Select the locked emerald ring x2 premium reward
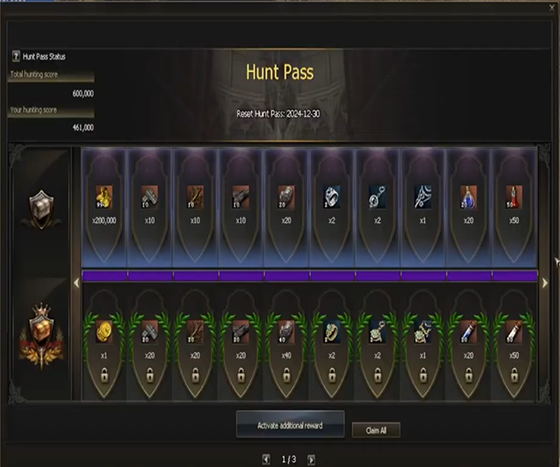 pyautogui.click(x=332, y=332)
